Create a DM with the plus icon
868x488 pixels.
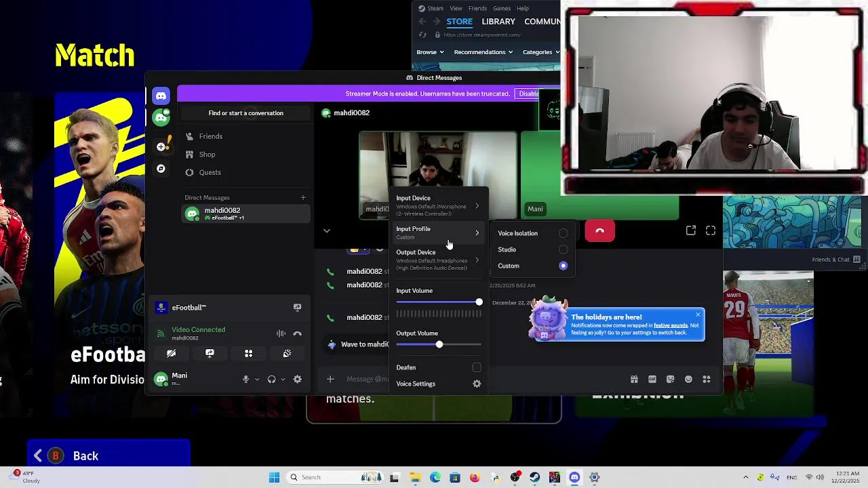pyautogui.click(x=303, y=197)
